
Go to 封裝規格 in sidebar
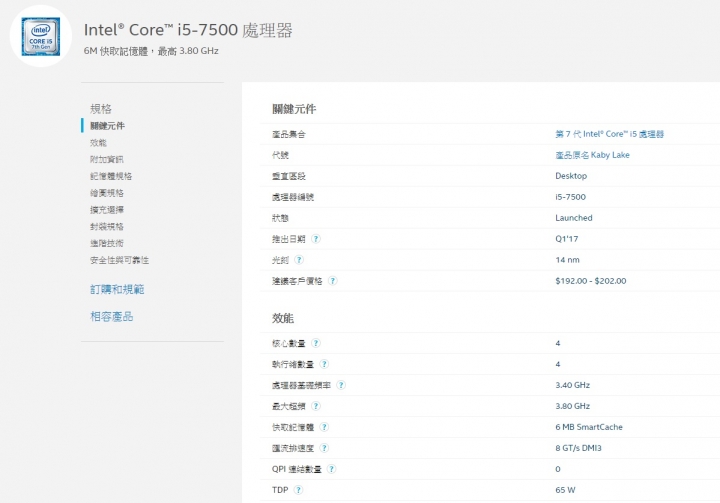click(x=107, y=226)
